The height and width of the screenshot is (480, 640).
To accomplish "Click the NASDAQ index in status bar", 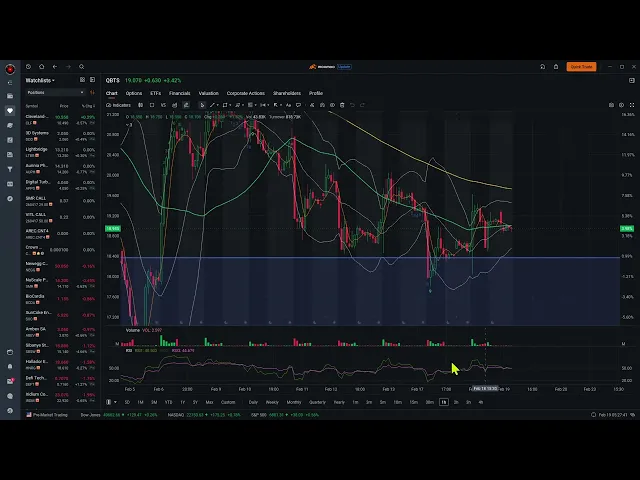I will pyautogui.click(x=204, y=415).
